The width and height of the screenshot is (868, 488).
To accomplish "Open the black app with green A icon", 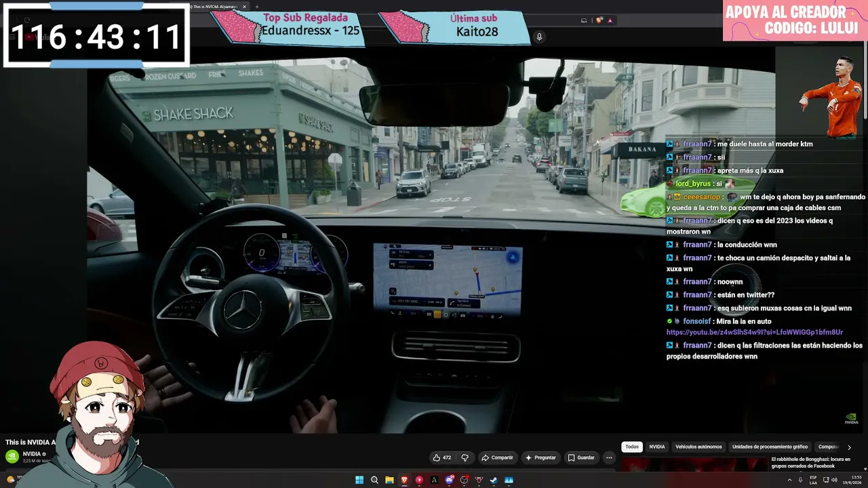I will [x=434, y=480].
